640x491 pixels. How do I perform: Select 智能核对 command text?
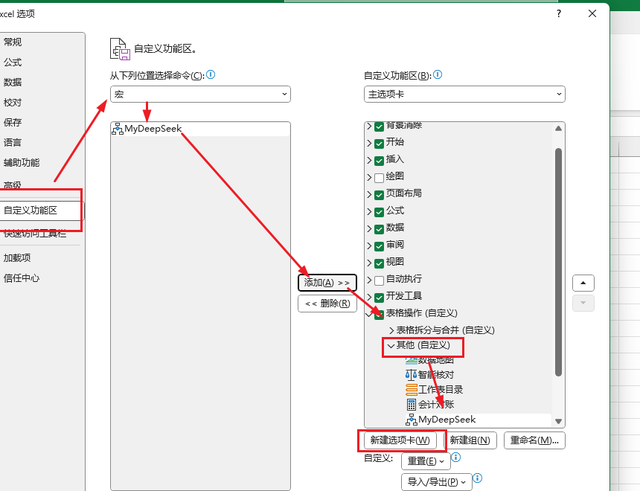click(x=436, y=375)
